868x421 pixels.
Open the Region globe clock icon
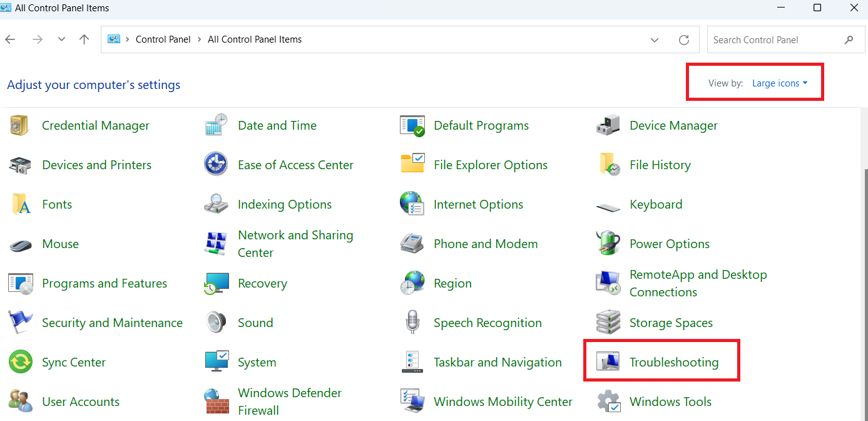[x=412, y=283]
